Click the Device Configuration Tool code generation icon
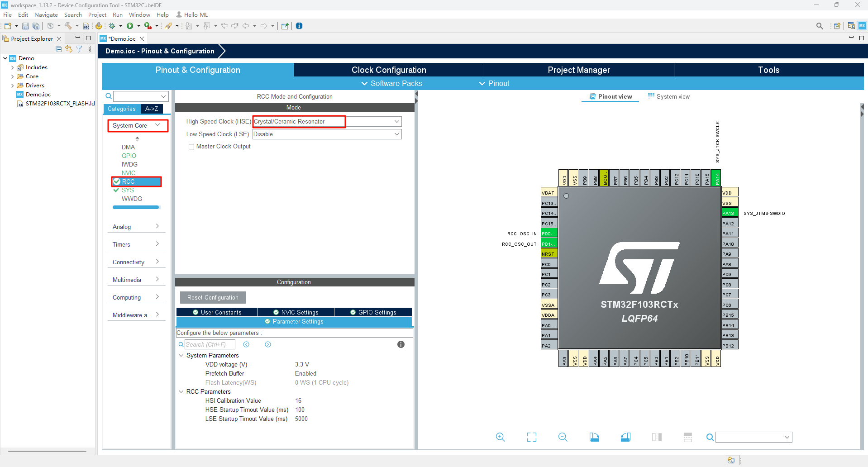The height and width of the screenshot is (467, 868). point(98,26)
